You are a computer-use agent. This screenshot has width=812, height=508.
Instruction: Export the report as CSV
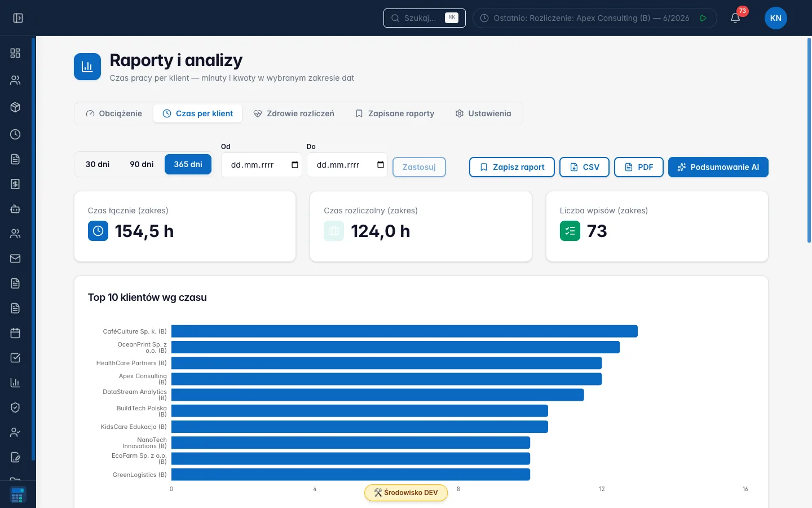pos(584,167)
